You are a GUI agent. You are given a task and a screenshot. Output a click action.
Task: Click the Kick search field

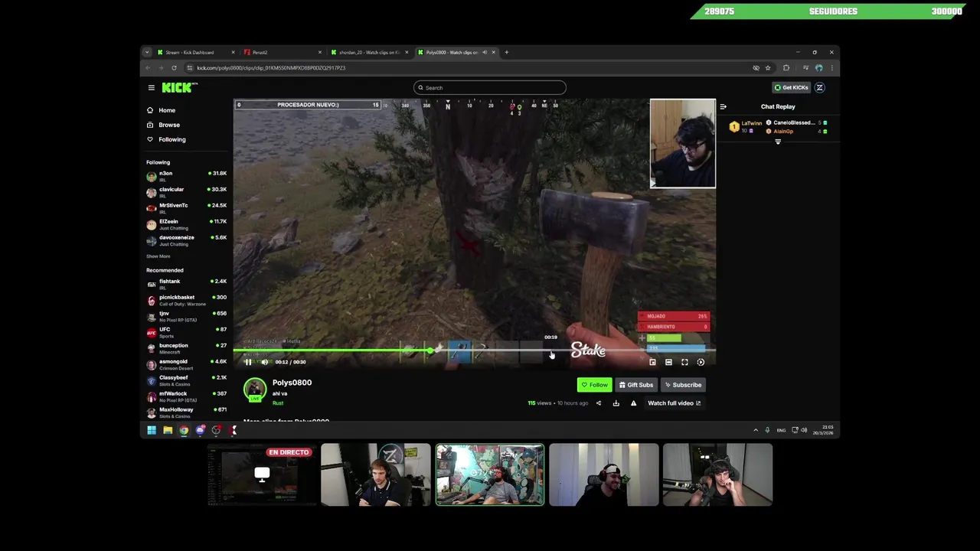pos(490,88)
